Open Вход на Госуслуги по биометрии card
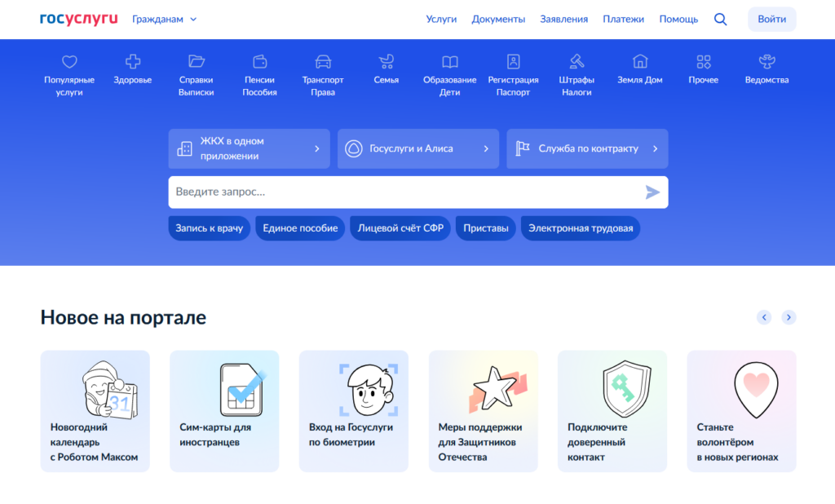835x504 pixels. (x=354, y=411)
